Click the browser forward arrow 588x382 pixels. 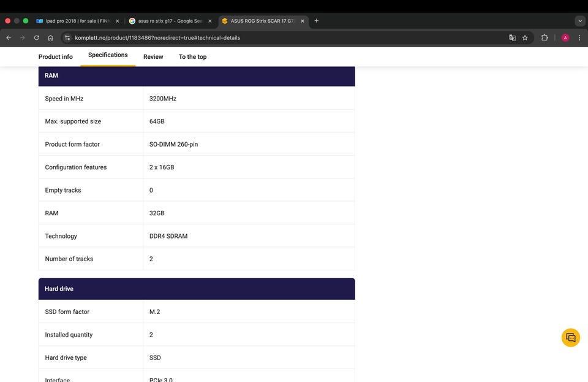point(23,37)
